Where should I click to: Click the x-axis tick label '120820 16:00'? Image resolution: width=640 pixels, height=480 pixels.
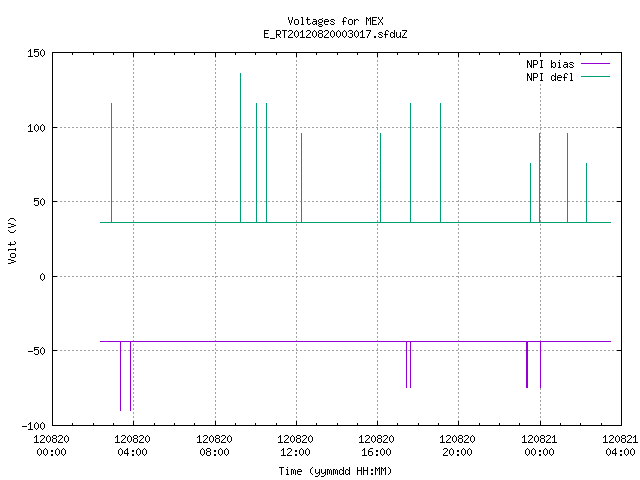coord(376,445)
